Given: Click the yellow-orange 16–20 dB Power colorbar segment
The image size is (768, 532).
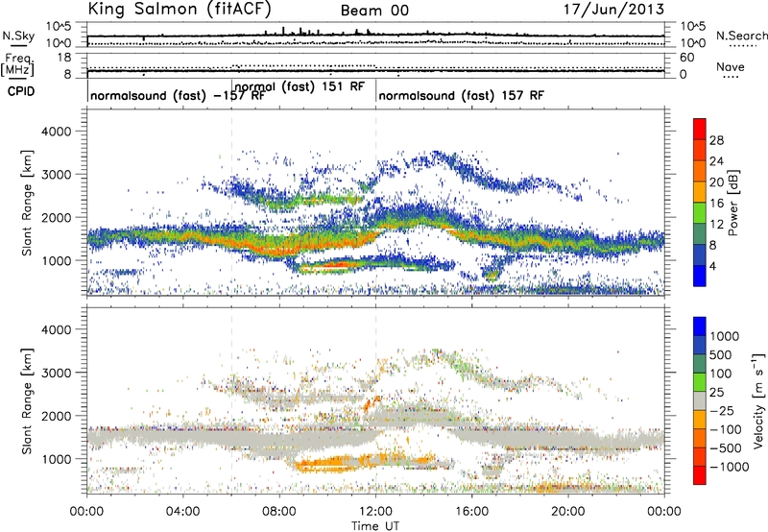Looking at the screenshot, I should click(x=700, y=191).
